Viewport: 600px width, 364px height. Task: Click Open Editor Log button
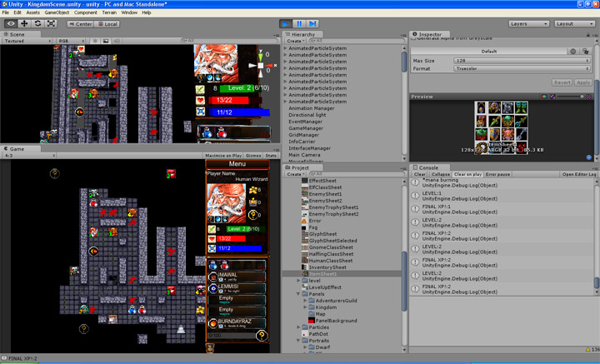[x=578, y=174]
